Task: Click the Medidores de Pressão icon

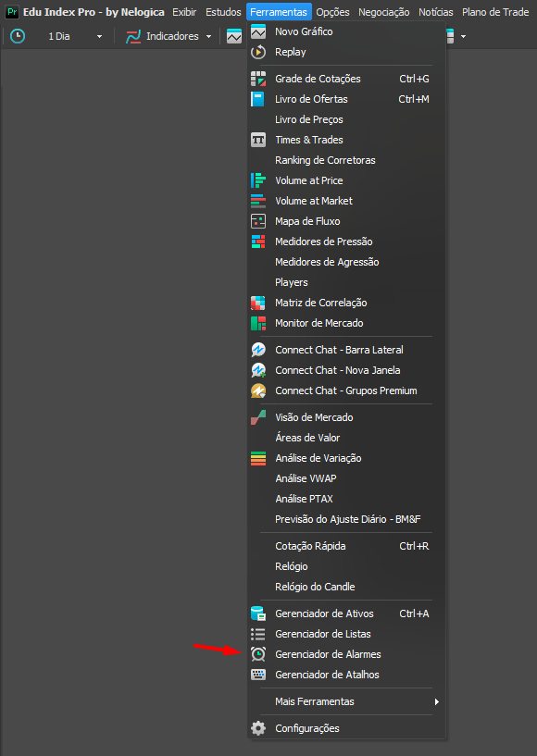Action: [258, 242]
